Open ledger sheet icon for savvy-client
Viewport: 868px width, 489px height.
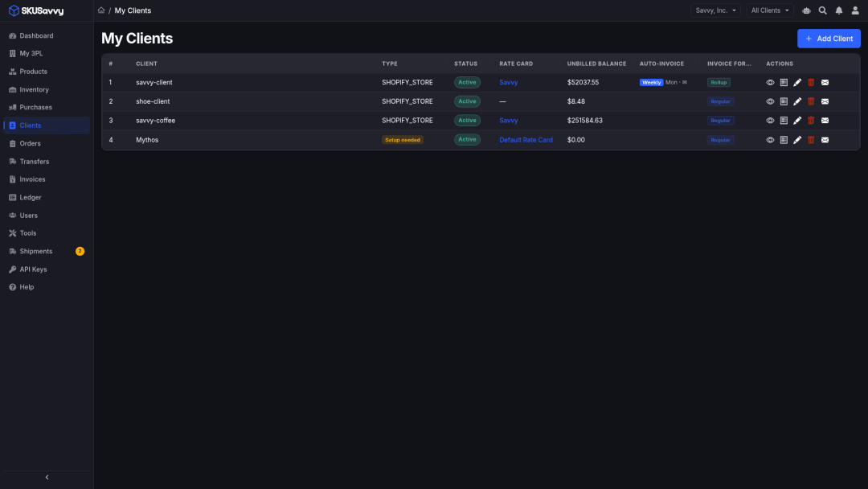click(x=784, y=83)
